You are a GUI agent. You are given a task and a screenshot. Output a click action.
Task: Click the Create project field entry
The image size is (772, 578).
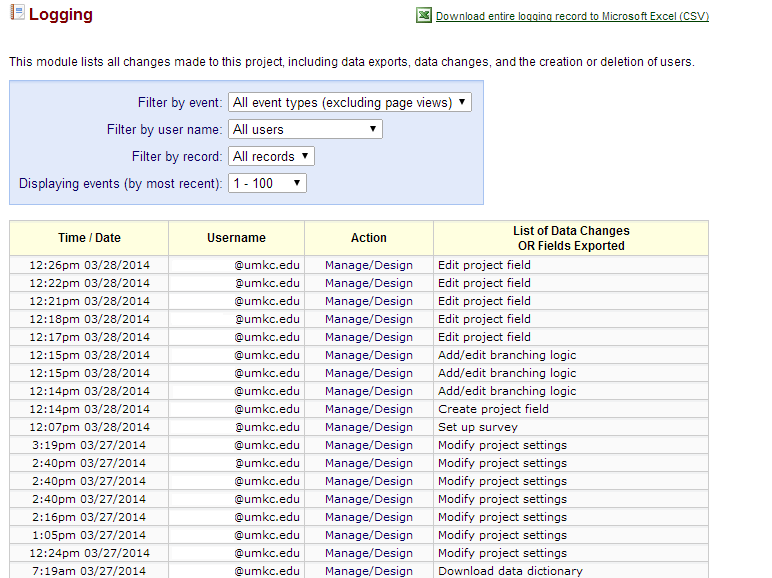(x=493, y=409)
